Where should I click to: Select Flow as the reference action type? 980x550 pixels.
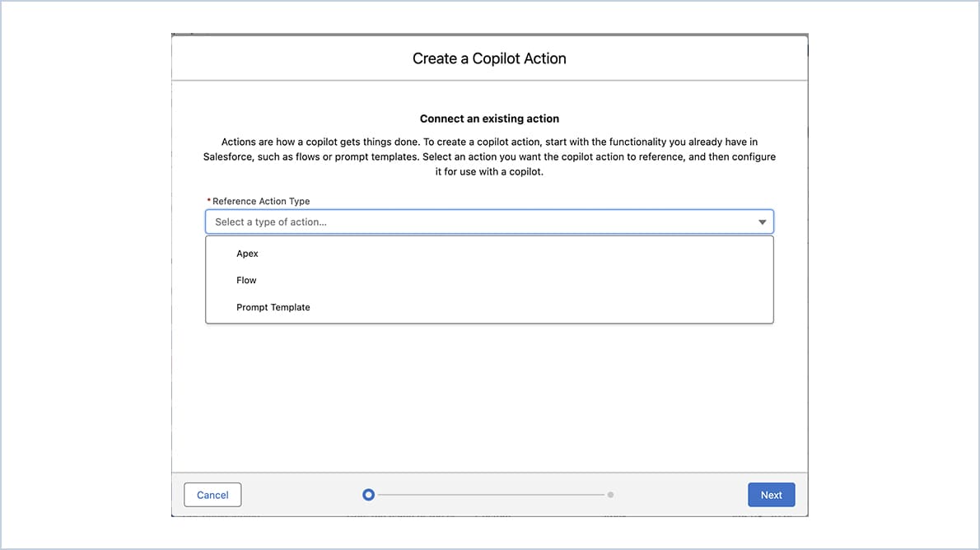click(246, 280)
